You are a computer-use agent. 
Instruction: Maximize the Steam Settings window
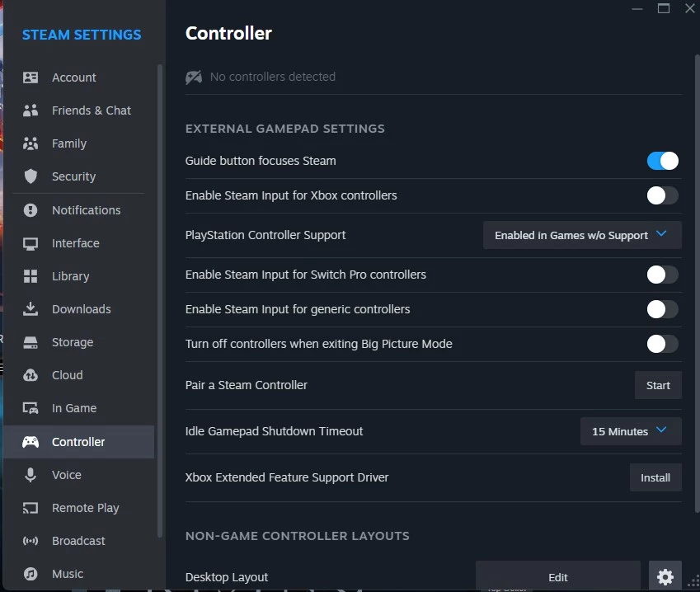(x=664, y=8)
